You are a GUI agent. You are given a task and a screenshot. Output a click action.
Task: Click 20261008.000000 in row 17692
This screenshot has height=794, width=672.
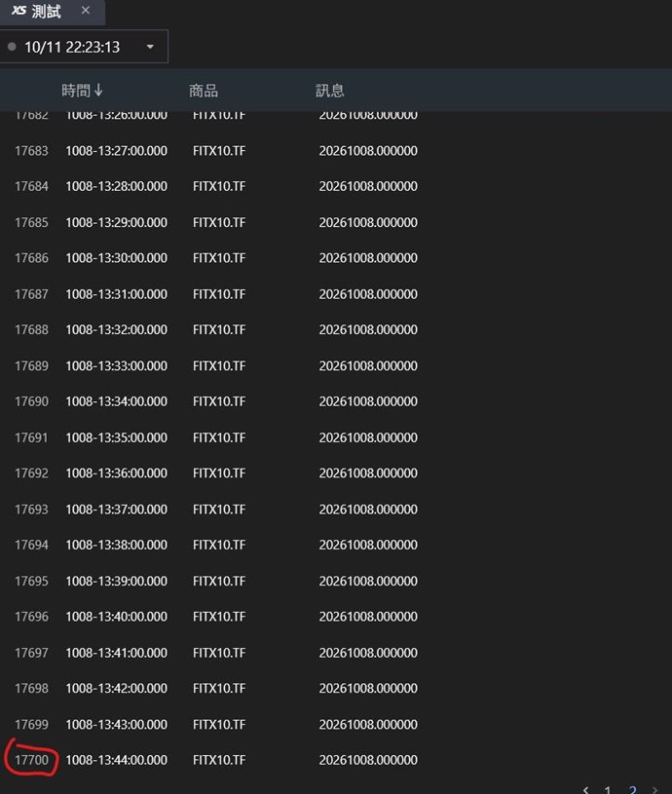368,473
